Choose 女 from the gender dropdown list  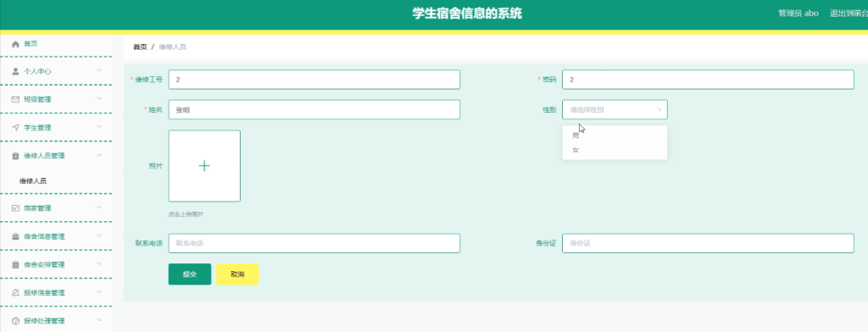click(615, 150)
